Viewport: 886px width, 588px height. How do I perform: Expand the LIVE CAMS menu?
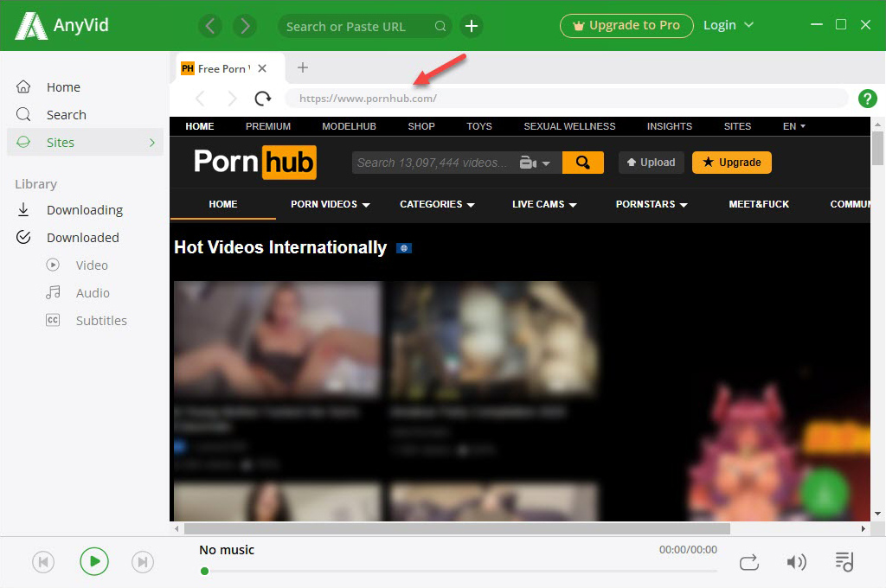[544, 204]
